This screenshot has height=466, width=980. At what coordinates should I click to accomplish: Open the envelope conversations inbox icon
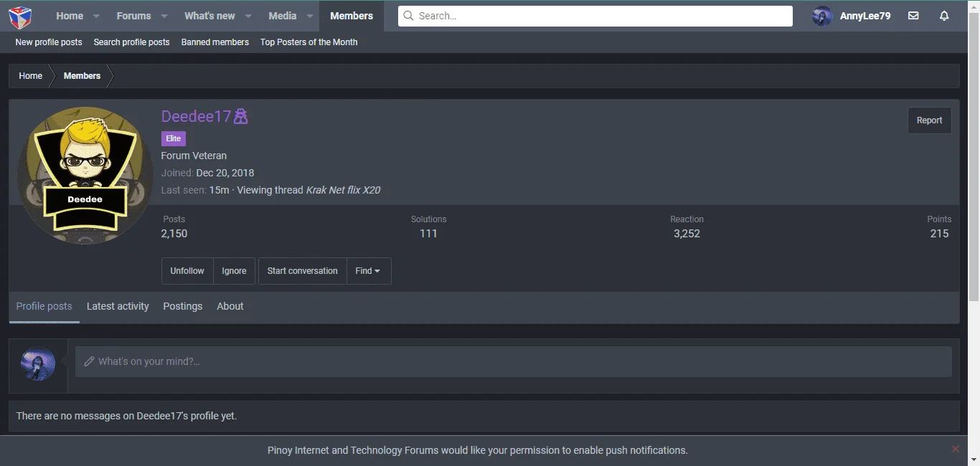pyautogui.click(x=913, y=16)
